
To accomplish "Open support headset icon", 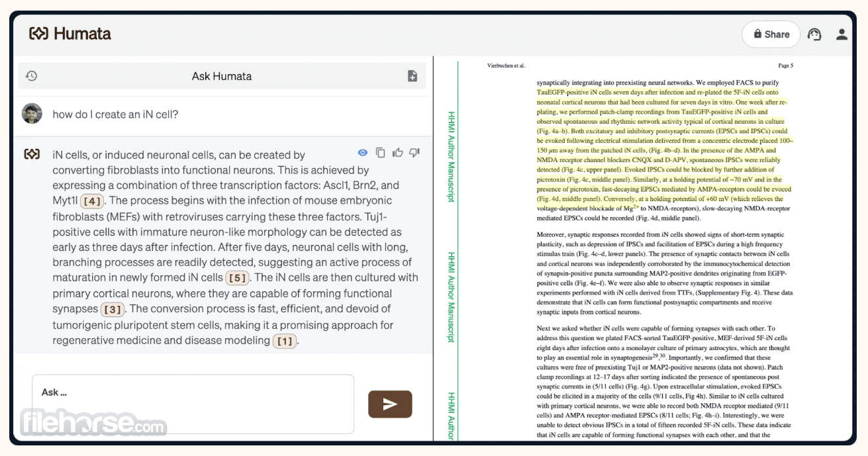I will point(815,34).
